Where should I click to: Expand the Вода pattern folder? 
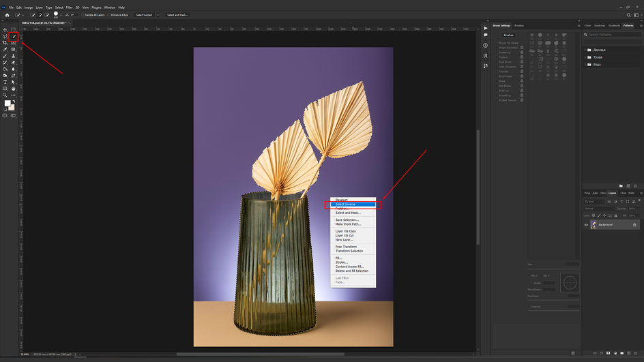click(x=585, y=65)
